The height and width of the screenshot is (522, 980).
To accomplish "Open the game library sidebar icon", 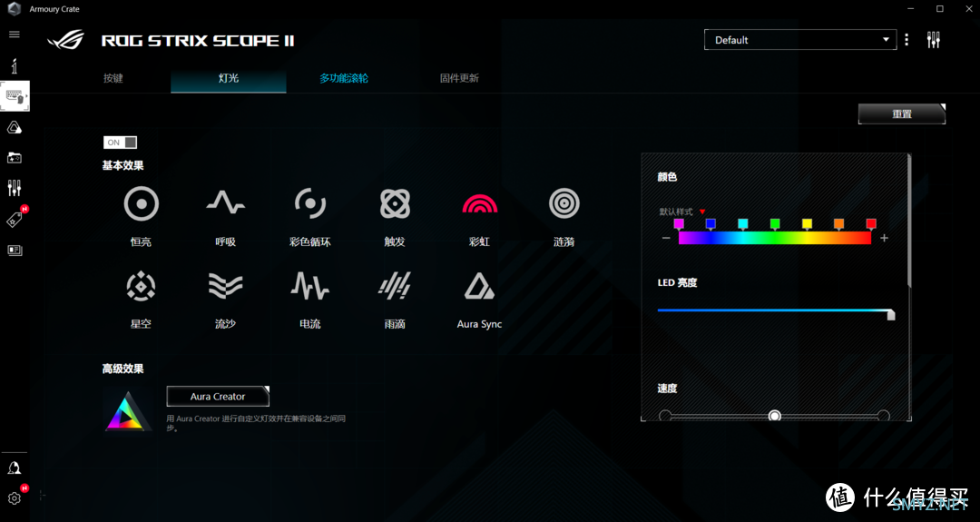I will coord(15,158).
